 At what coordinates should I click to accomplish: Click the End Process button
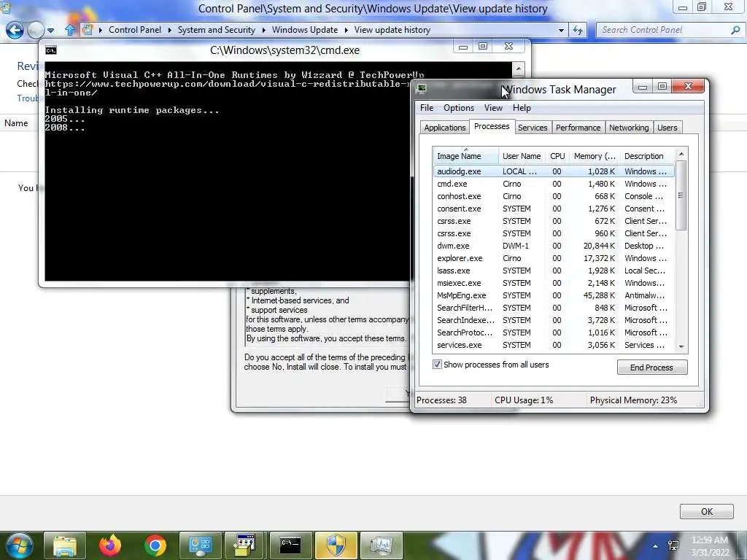point(651,367)
